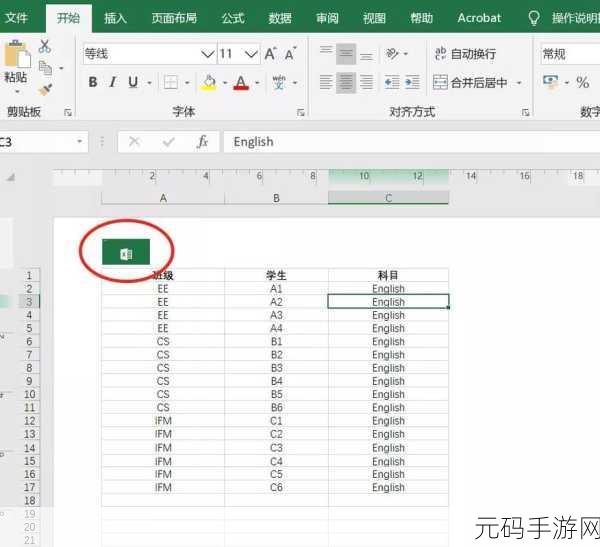Open the phonetic guide dropdown arrow
Image resolution: width=600 pixels, height=547 pixels.
[295, 83]
